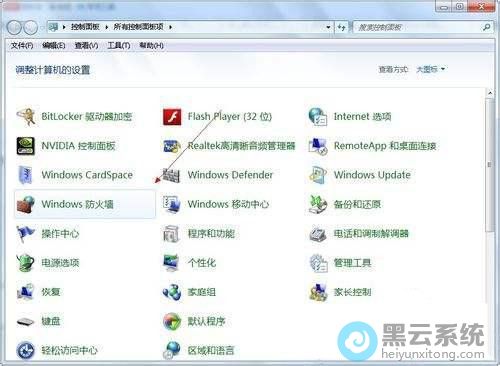Screen dimensions: 500x366
Task: Open the Realtek高清晰音频管理器 icon
Action: [172, 146]
